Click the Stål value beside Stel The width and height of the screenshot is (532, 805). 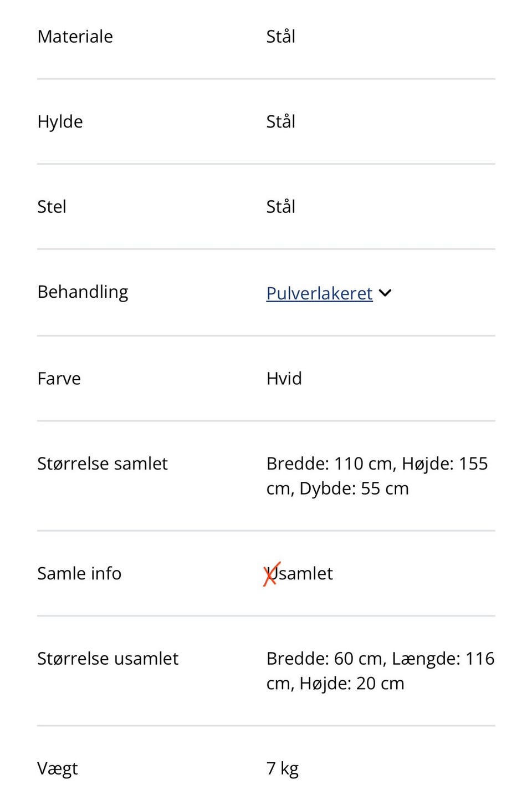(281, 207)
